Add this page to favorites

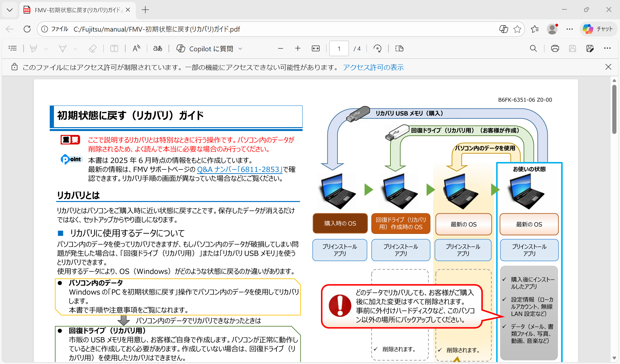point(517,29)
